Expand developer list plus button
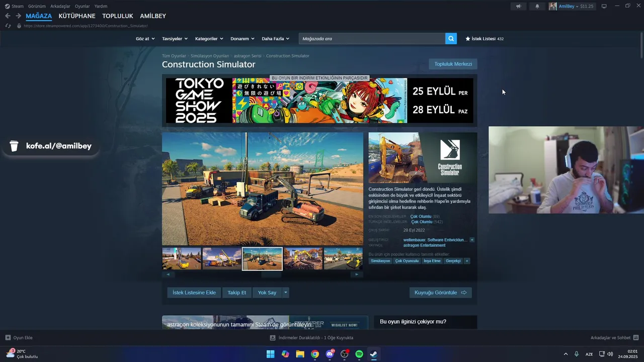Image resolution: width=644 pixels, height=362 pixels. [x=472, y=240]
